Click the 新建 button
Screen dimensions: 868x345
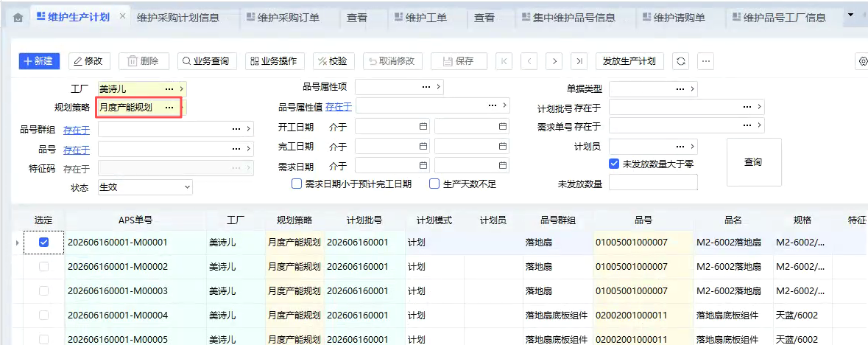(39, 61)
